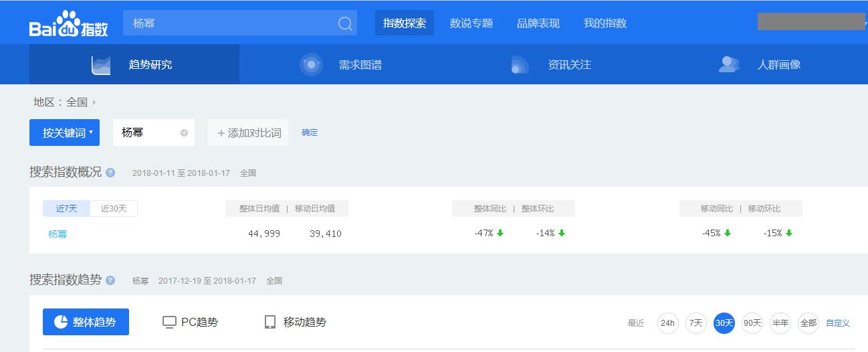Open the 数说专题 menu
This screenshot has width=868, height=352.
click(x=471, y=23)
